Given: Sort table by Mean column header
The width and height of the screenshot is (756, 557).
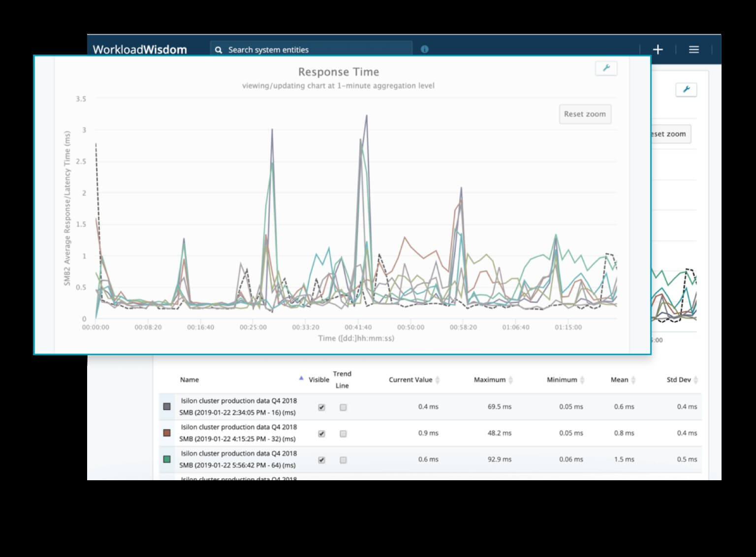Looking at the screenshot, I should coord(619,380).
